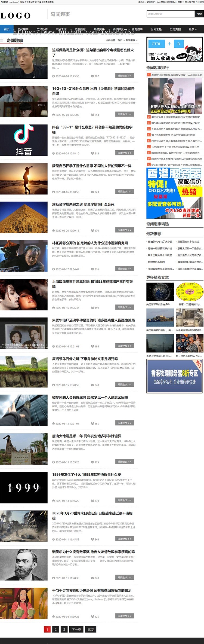Click the view count icon showing 307
Screen dimensions: 204x644
(92, 76)
